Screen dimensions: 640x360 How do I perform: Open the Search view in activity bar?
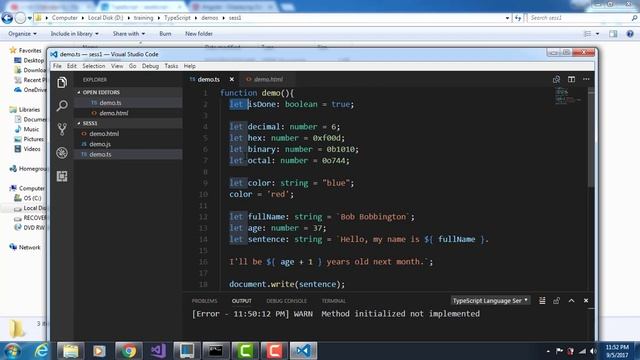coord(62,106)
